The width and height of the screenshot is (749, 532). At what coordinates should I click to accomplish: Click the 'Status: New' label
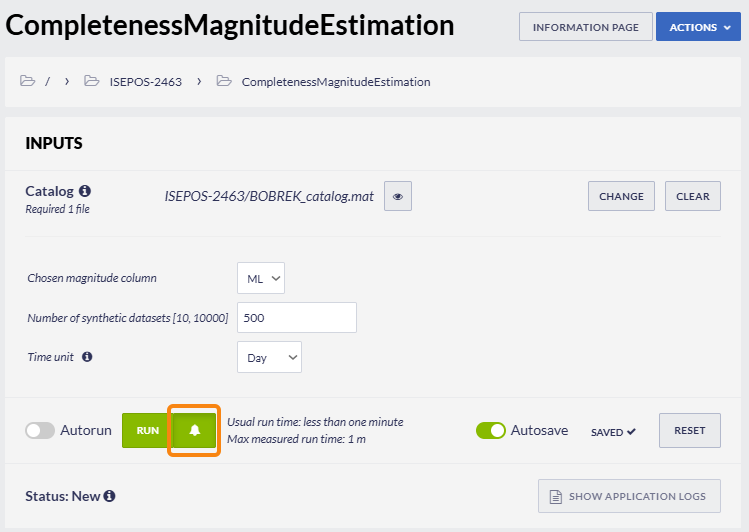point(63,496)
